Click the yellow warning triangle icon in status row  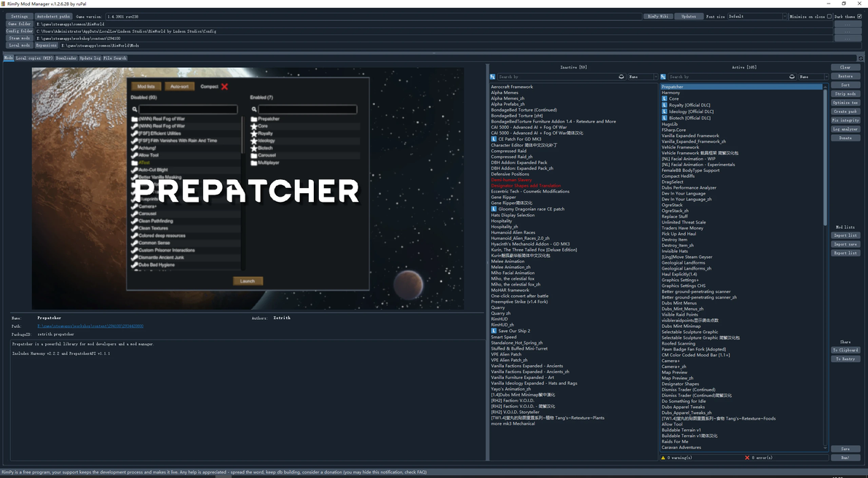(x=663, y=458)
